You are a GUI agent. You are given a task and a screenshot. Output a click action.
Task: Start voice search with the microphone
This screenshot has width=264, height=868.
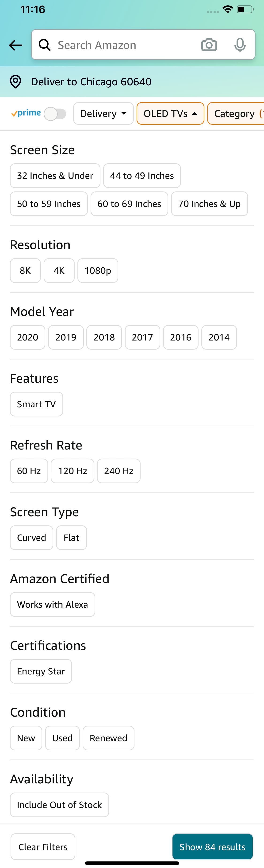click(240, 45)
